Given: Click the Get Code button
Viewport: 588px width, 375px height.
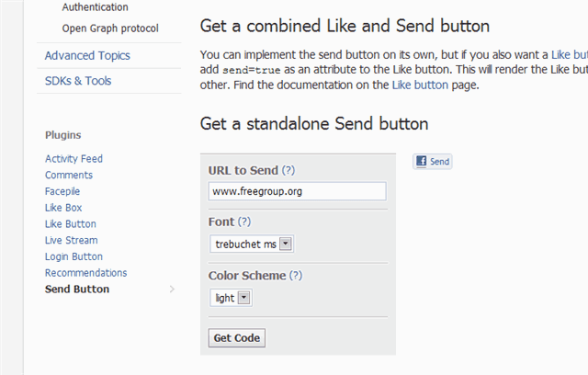Looking at the screenshot, I should [x=236, y=338].
